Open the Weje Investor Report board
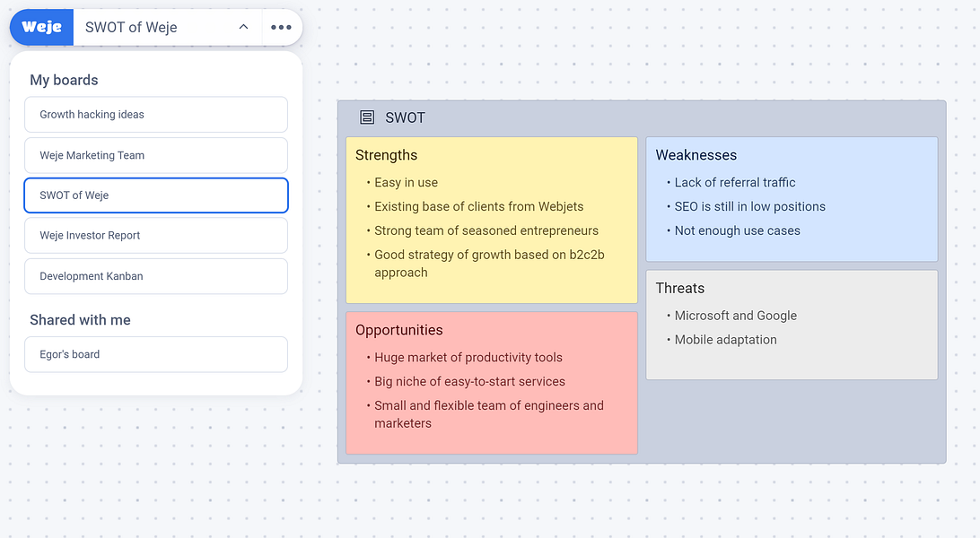Image resolution: width=980 pixels, height=538 pixels. pyautogui.click(x=156, y=235)
